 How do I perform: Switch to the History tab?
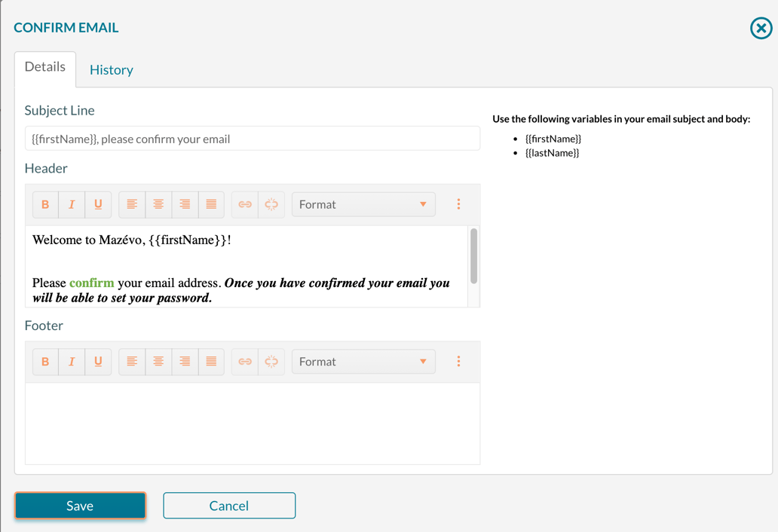[x=111, y=69]
